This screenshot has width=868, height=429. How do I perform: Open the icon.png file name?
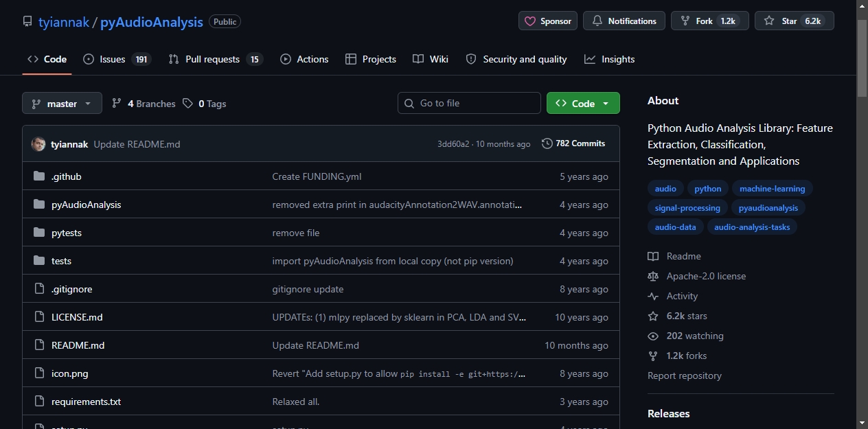[x=70, y=373]
